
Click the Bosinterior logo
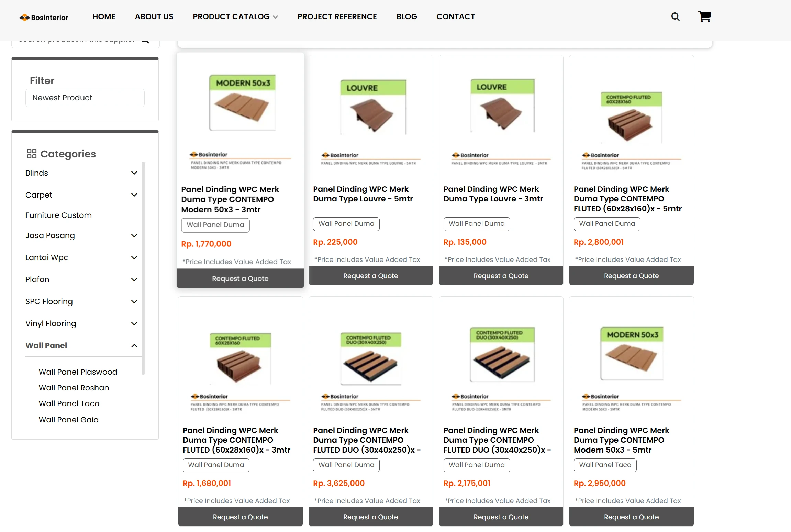click(x=44, y=17)
